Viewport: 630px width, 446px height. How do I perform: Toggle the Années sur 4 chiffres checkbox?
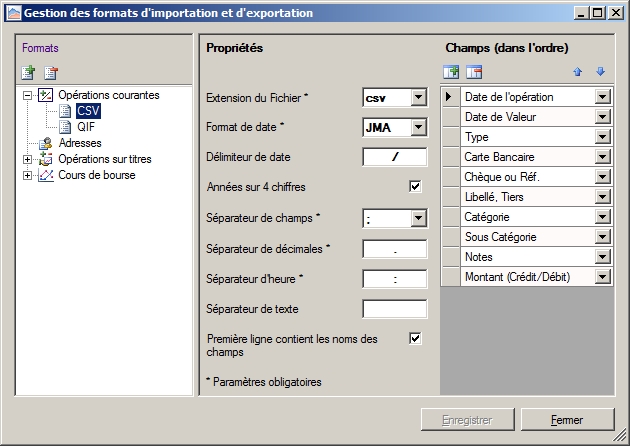[x=416, y=187]
